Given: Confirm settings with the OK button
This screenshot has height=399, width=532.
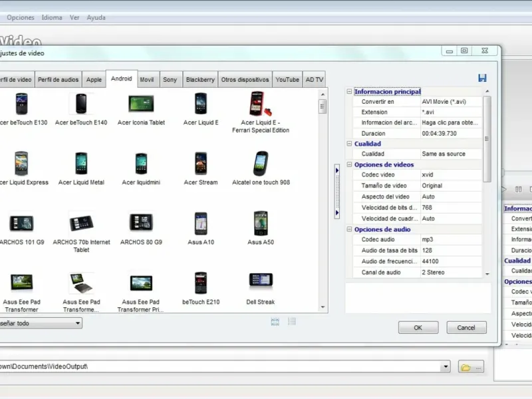Looking at the screenshot, I should [x=418, y=328].
